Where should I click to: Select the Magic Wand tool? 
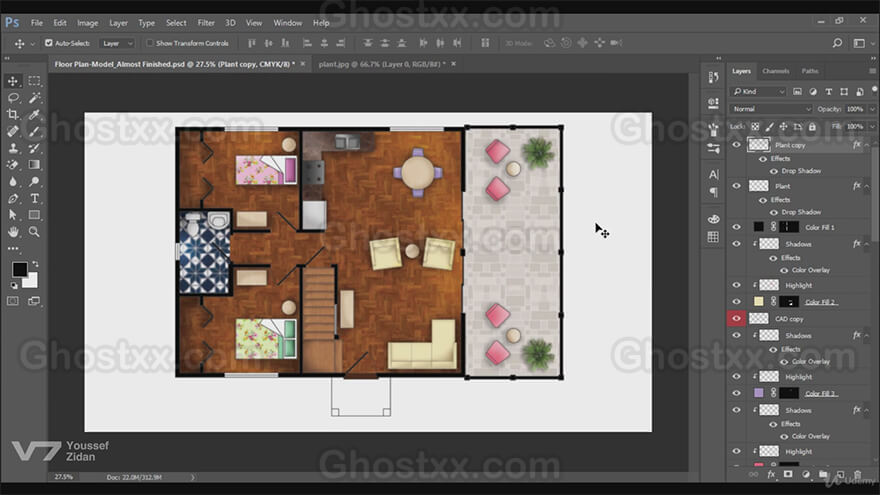point(34,98)
